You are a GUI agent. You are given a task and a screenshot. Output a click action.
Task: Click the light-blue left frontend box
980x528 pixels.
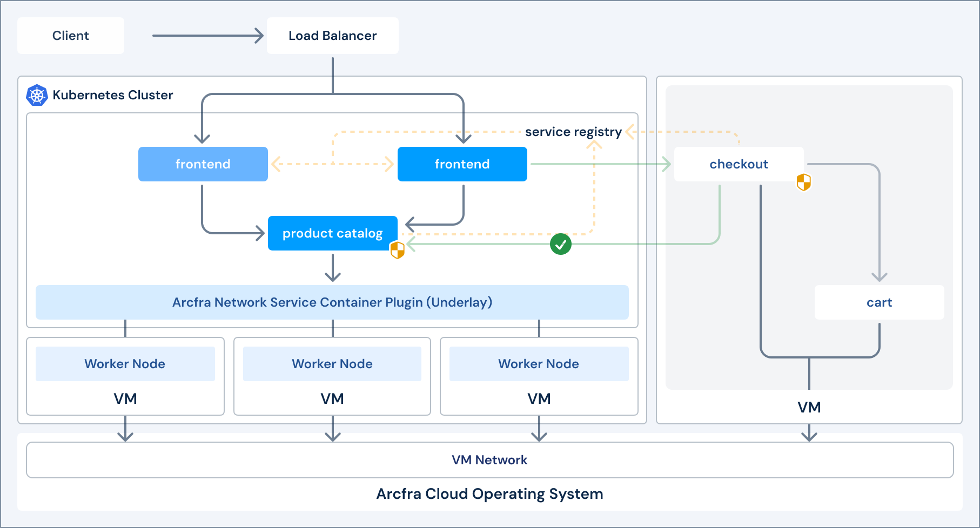[203, 164]
